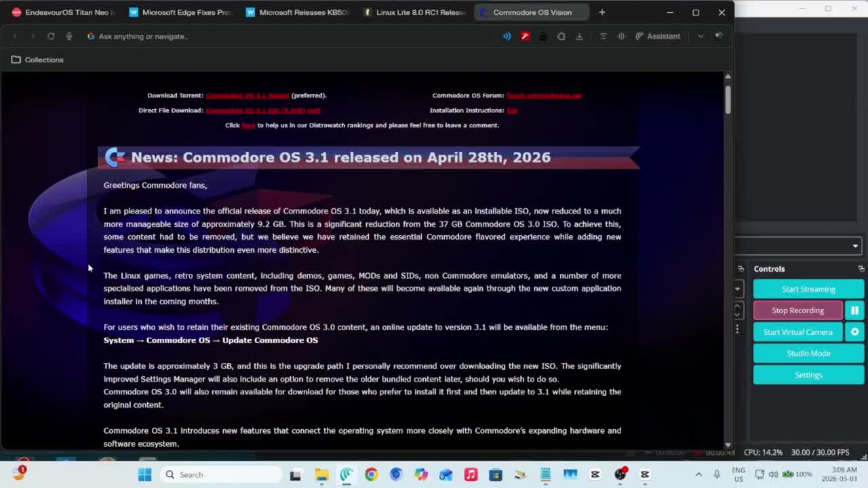This screenshot has width=868, height=488.
Task: Click the OBS duration stepper arrows
Action: coord(738,310)
